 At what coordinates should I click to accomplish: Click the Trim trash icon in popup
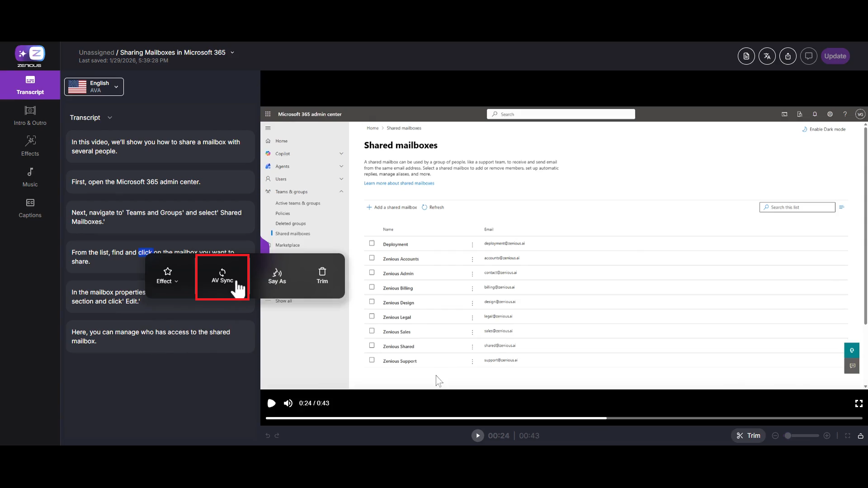click(322, 275)
